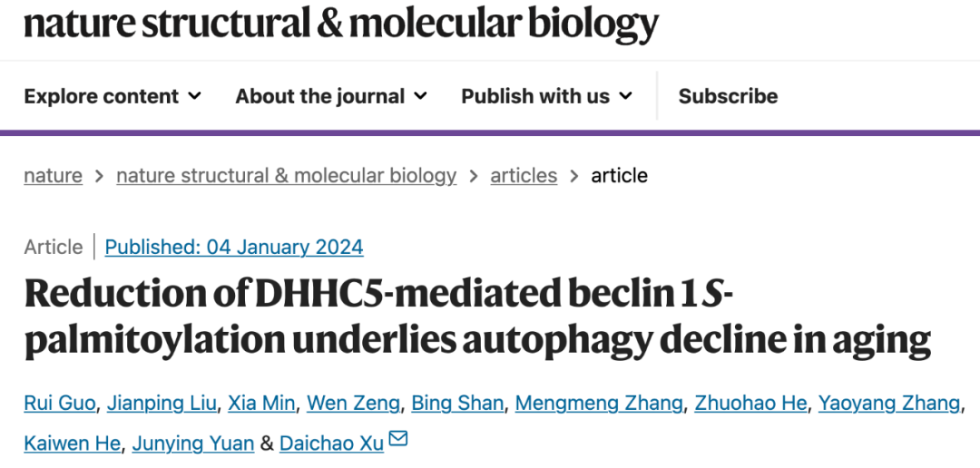This screenshot has width=980, height=468.
Task: Open the Publish with us dropdown
Action: (546, 96)
